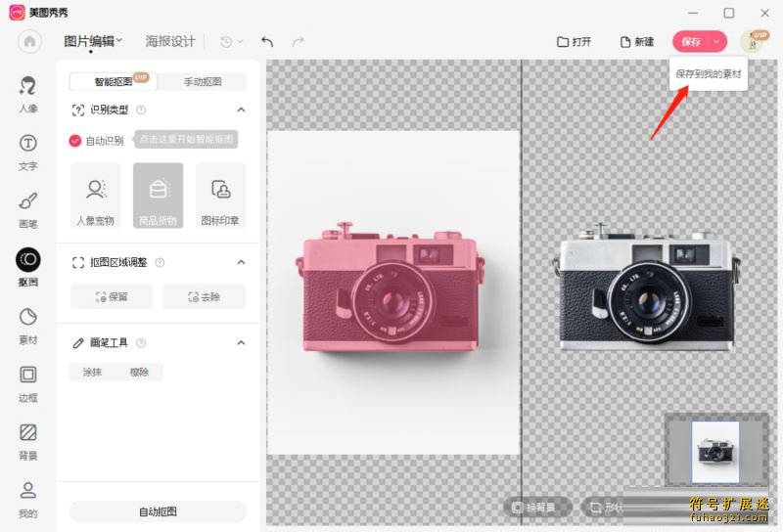Click the 保留 keep-area button
This screenshot has width=783, height=532.
[x=112, y=296]
